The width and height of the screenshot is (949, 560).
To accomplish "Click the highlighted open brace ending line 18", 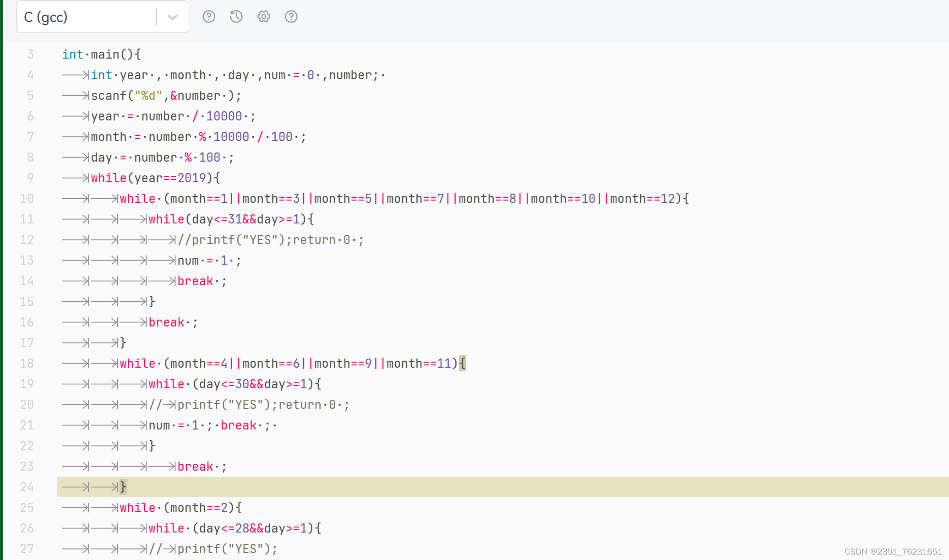I will 462,364.
